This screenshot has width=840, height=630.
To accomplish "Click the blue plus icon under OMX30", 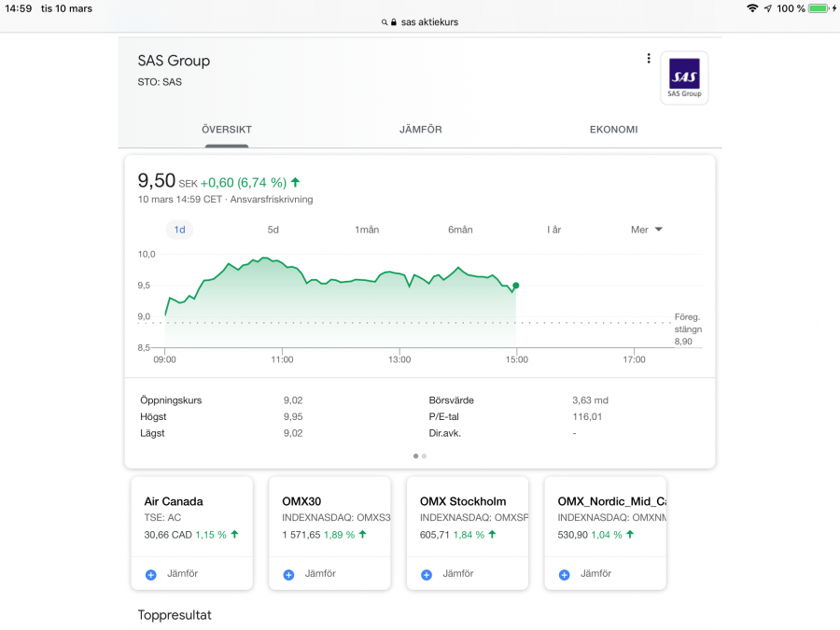I will [x=288, y=575].
